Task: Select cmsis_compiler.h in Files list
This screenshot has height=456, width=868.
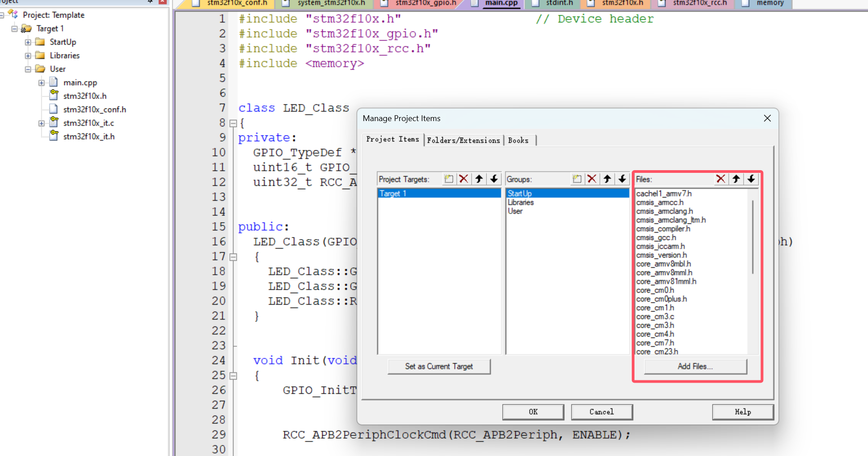Action: (663, 229)
